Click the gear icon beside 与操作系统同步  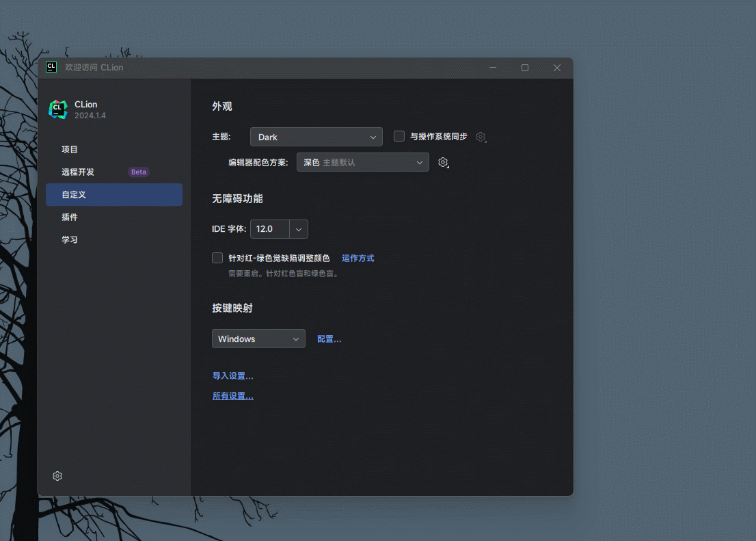pos(481,137)
